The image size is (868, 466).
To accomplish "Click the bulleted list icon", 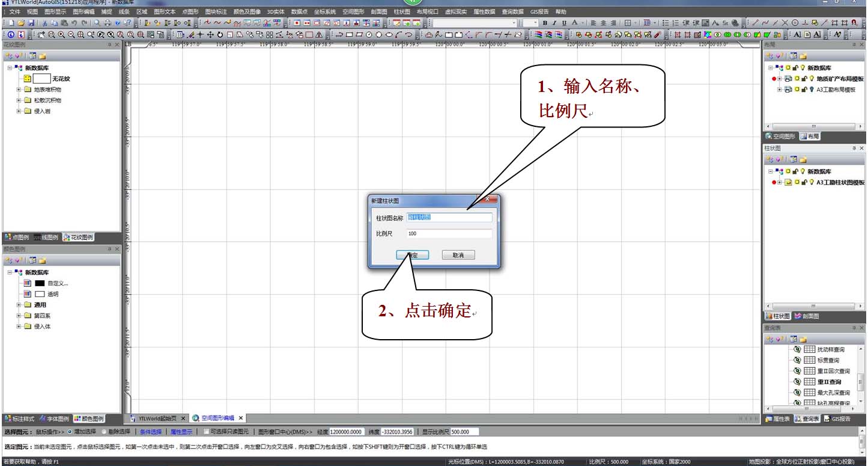I will (x=666, y=23).
